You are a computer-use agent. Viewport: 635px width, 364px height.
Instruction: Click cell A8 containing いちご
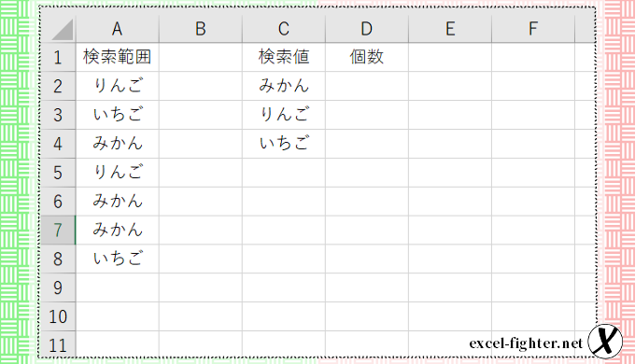(117, 259)
